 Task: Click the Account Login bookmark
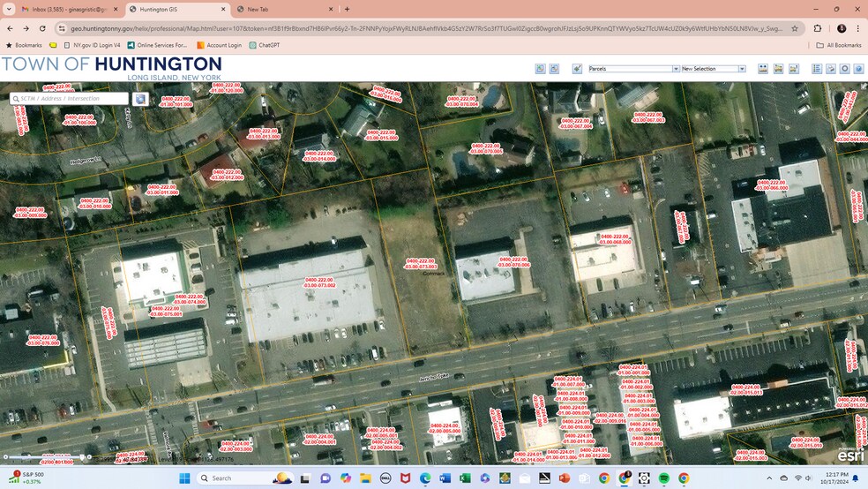(219, 45)
